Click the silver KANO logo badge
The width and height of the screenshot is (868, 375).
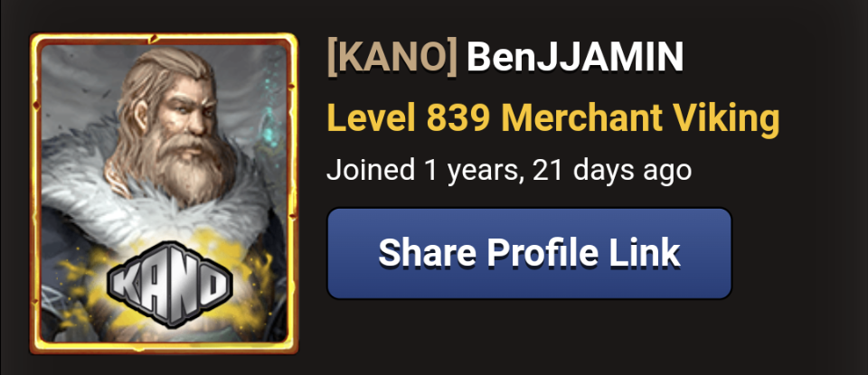[169, 285]
